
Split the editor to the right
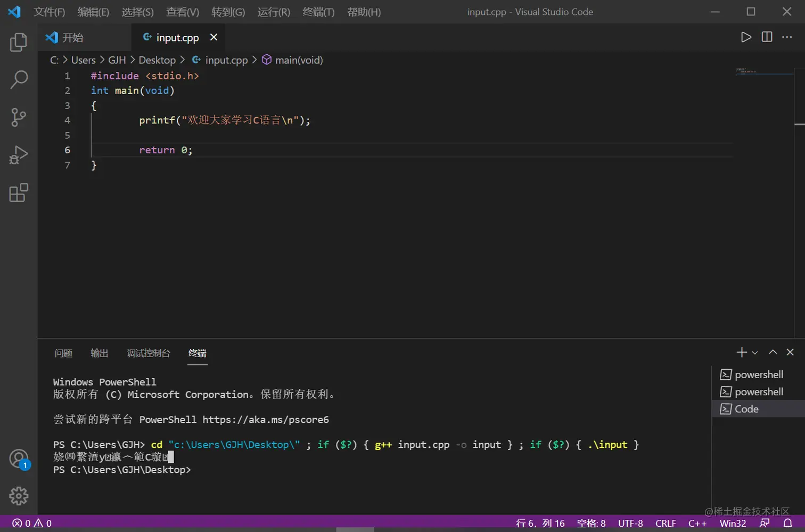(x=767, y=37)
